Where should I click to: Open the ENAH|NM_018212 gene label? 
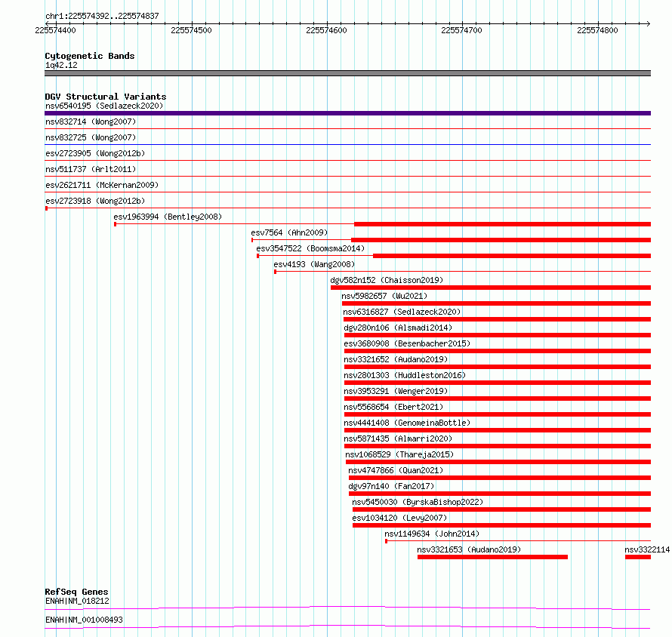77,601
